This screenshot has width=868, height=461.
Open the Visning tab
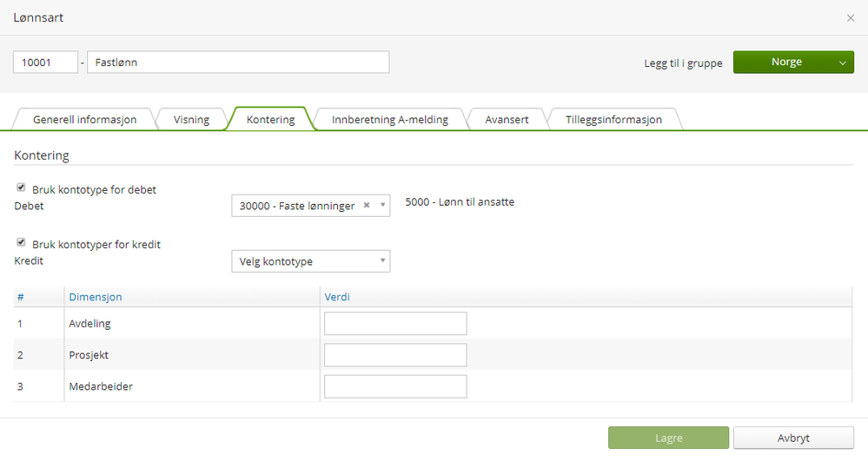(x=191, y=120)
